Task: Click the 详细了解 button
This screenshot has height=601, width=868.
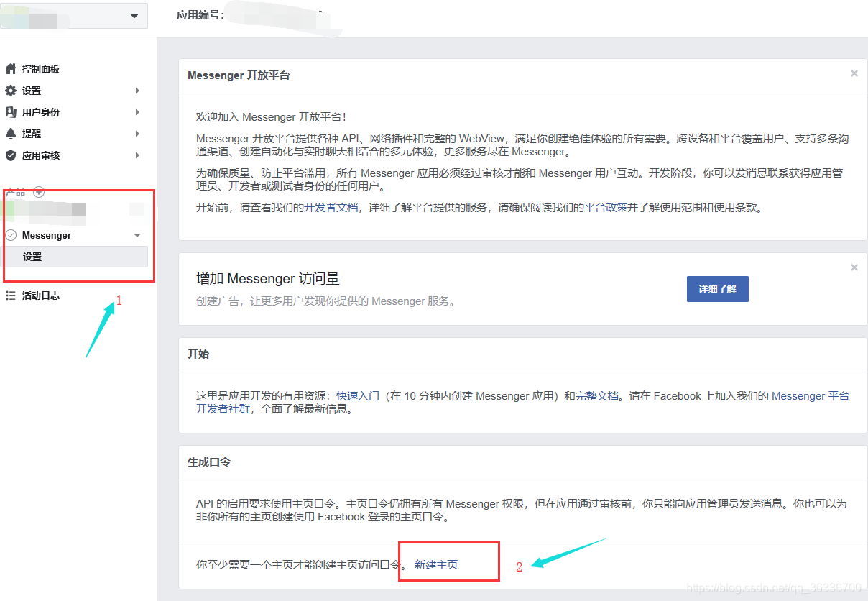Action: pos(717,289)
